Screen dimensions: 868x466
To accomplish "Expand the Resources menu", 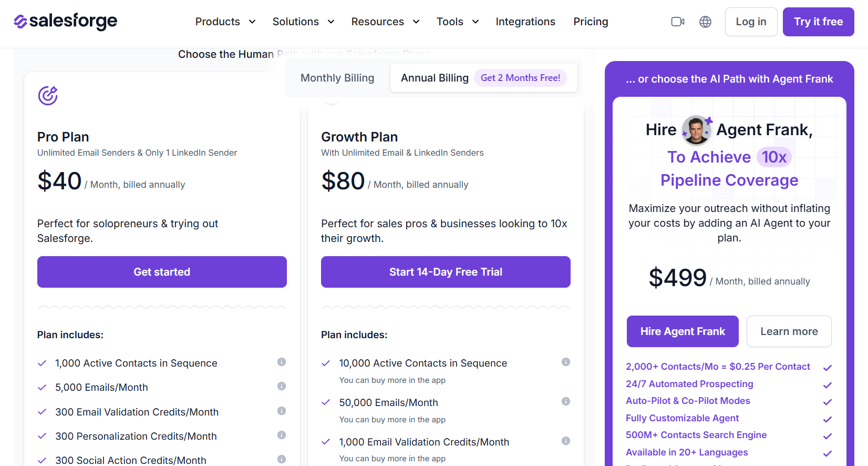I will (x=385, y=22).
